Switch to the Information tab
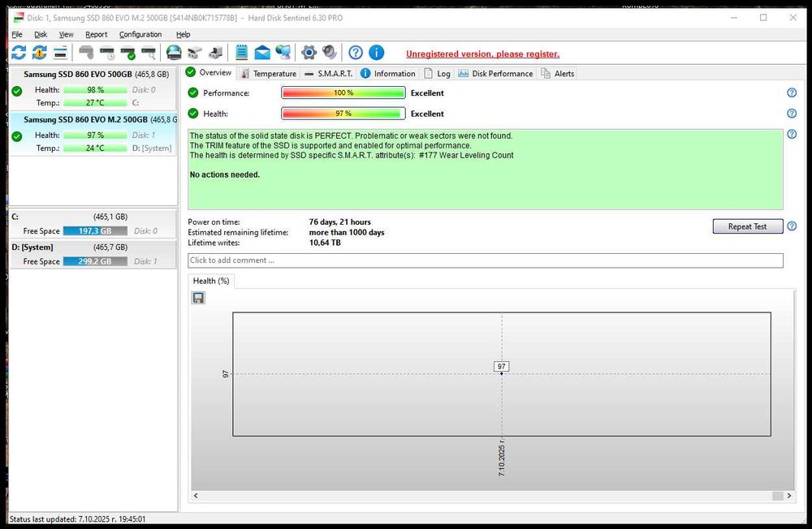This screenshot has width=812, height=529. coord(388,74)
